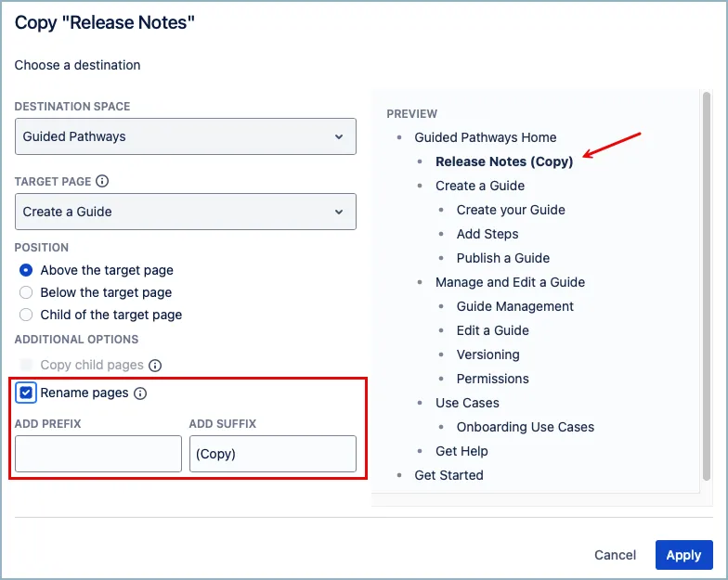Click the info icon beside Rename pages
The height and width of the screenshot is (580, 728).
140,393
